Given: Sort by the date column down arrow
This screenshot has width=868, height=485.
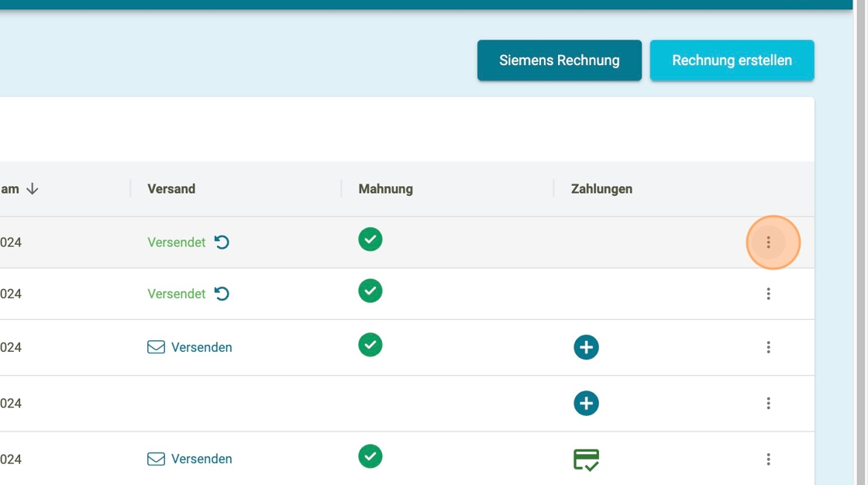Looking at the screenshot, I should (32, 189).
